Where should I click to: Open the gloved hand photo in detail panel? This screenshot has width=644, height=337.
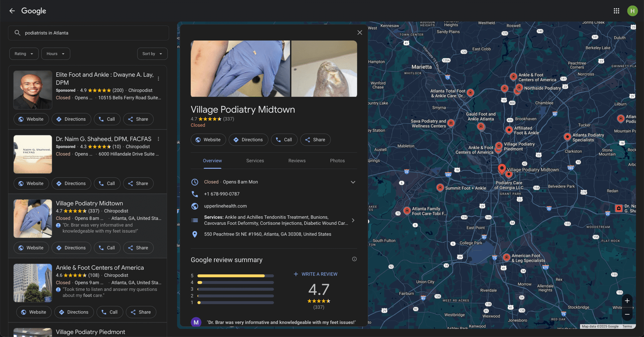click(240, 69)
